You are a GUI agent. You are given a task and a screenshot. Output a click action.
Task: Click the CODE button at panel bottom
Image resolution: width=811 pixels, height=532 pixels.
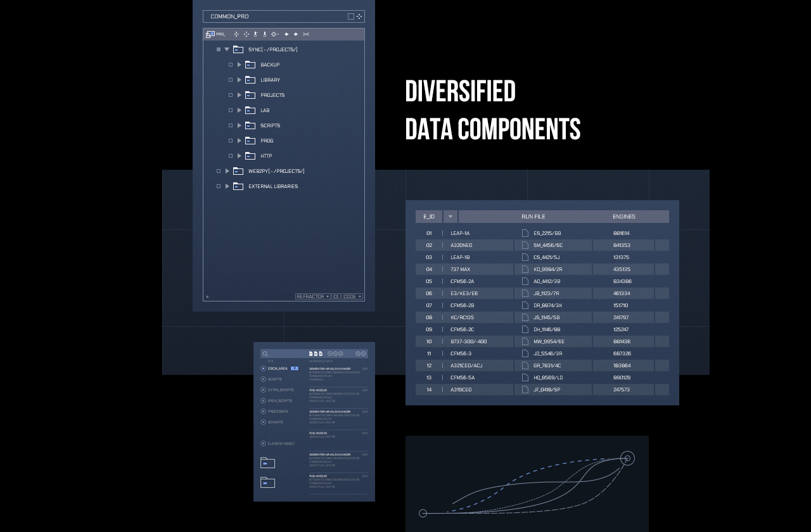coord(352,296)
